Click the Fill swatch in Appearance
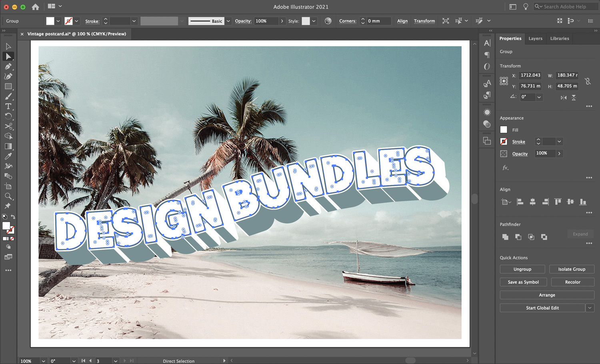 [504, 129]
